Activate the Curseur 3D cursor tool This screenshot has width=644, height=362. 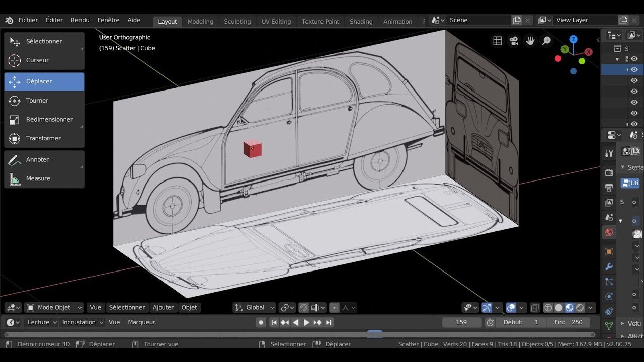pyautogui.click(x=44, y=60)
